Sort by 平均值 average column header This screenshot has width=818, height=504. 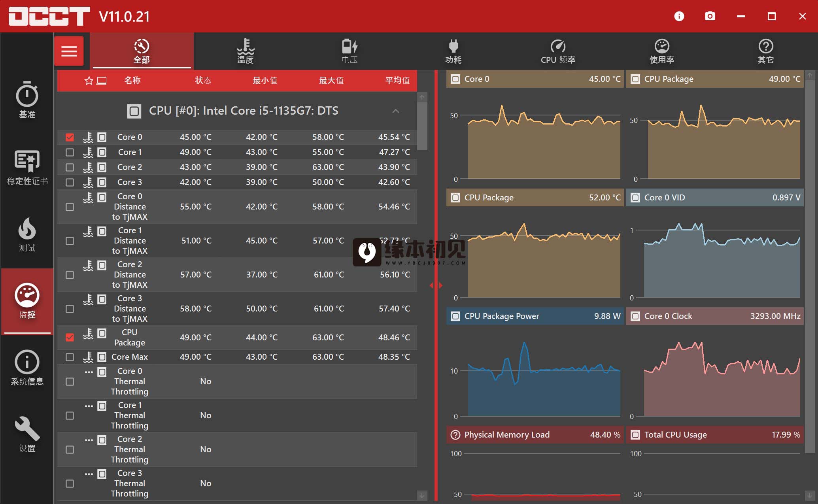point(397,81)
